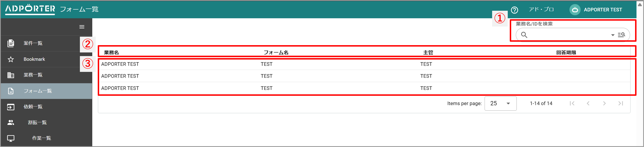The image size is (644, 147).
Task: Click the help question mark icon
Action: point(514,10)
